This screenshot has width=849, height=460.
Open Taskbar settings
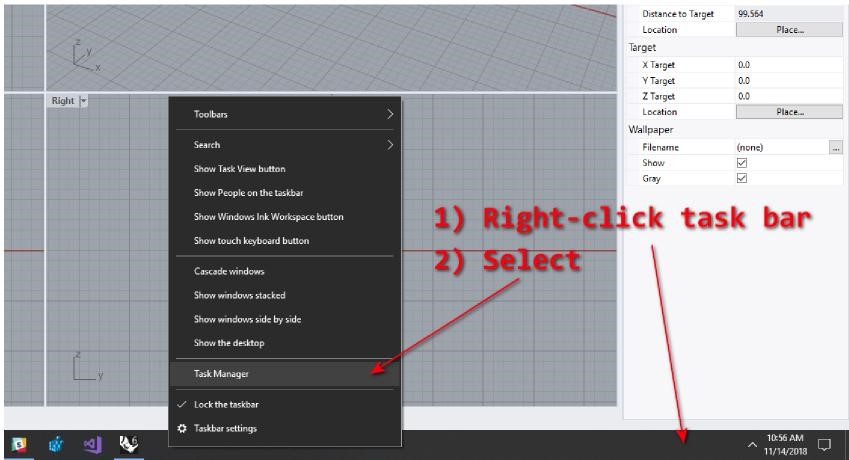pos(285,428)
